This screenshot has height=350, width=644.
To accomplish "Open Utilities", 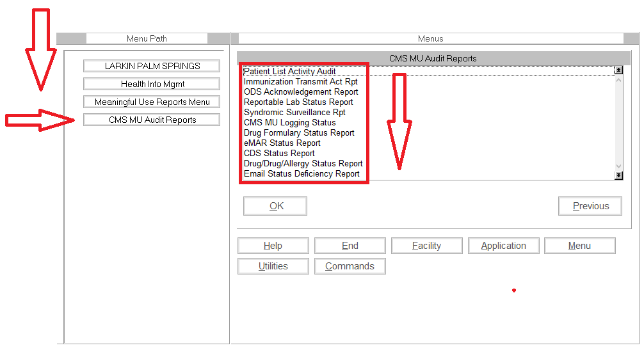I will coord(273,266).
